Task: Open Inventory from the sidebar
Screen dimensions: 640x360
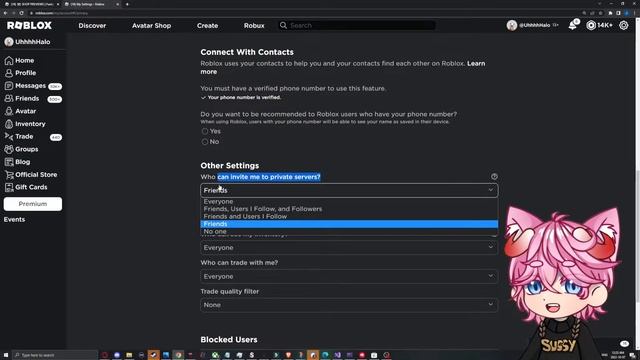Action: coord(25,124)
